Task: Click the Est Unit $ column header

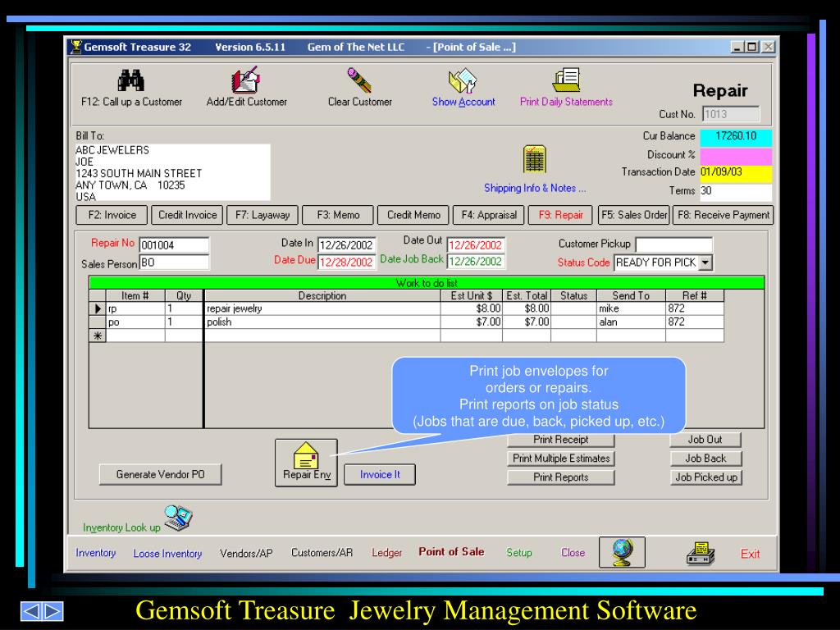Action: 471,295
